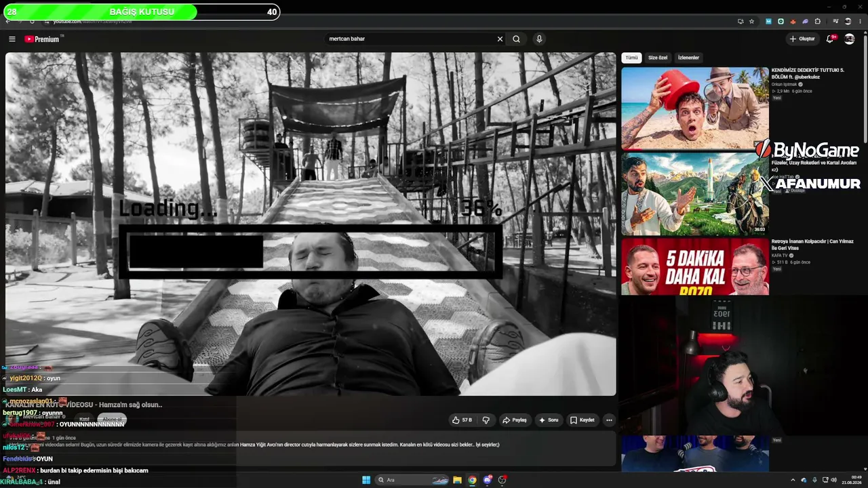Screen dimensions: 868x488
Task: Save the video using the Kaydet button
Action: pos(582,420)
